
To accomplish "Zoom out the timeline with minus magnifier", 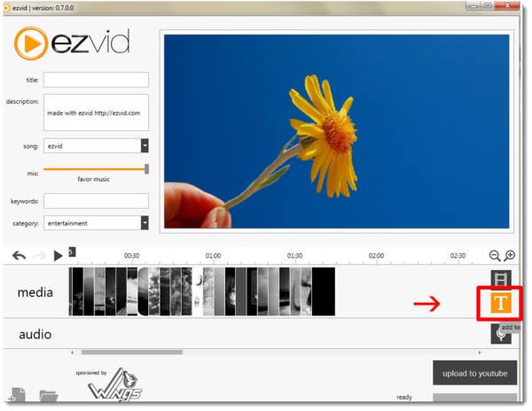I will click(495, 255).
